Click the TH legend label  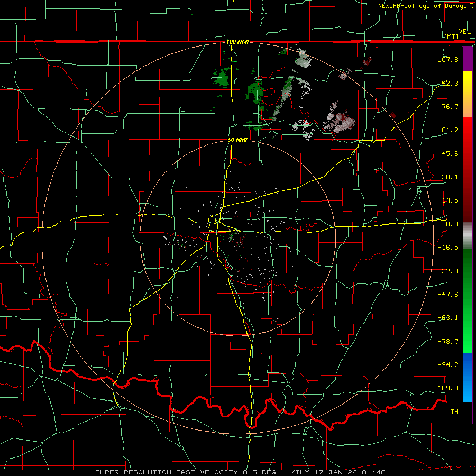pos(454,412)
